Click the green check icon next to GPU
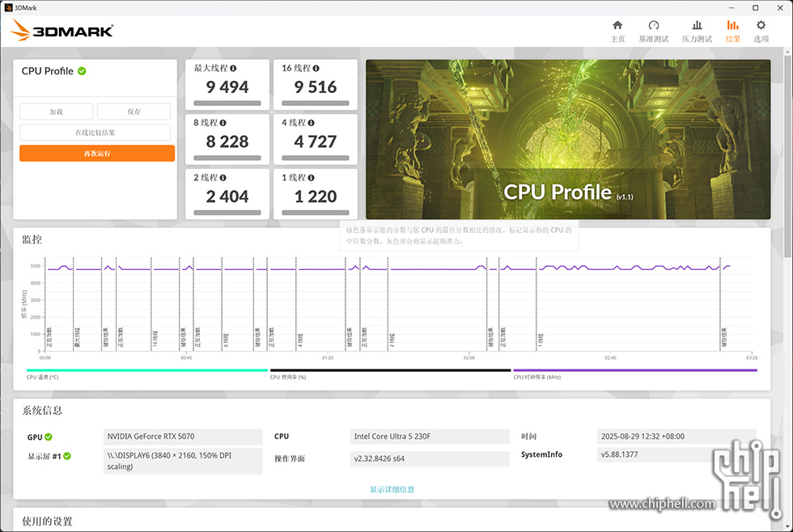Image resolution: width=793 pixels, height=532 pixels. click(x=49, y=437)
